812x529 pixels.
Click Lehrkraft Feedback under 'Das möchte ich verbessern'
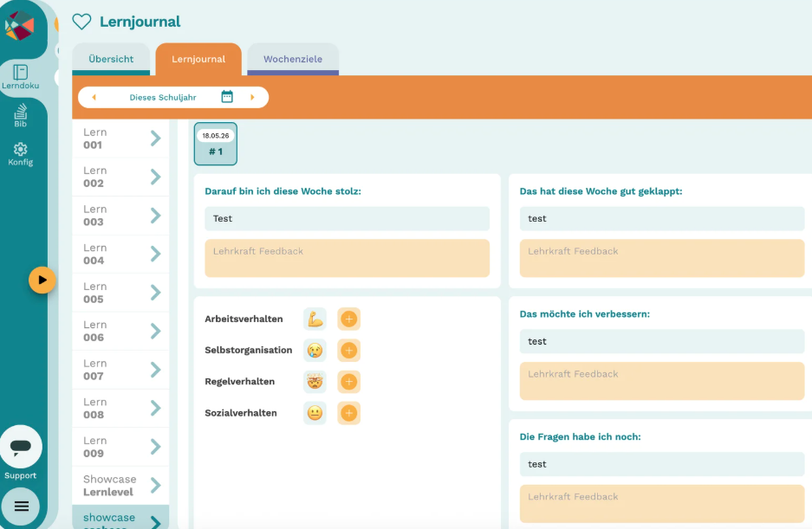(662, 380)
